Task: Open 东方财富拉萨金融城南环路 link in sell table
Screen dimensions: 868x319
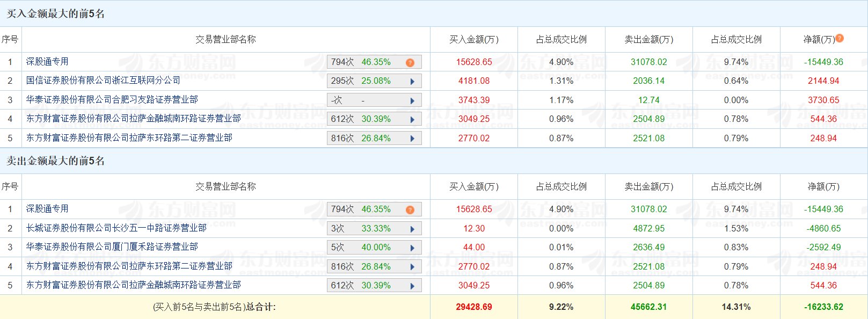Action: pyautogui.click(x=133, y=285)
